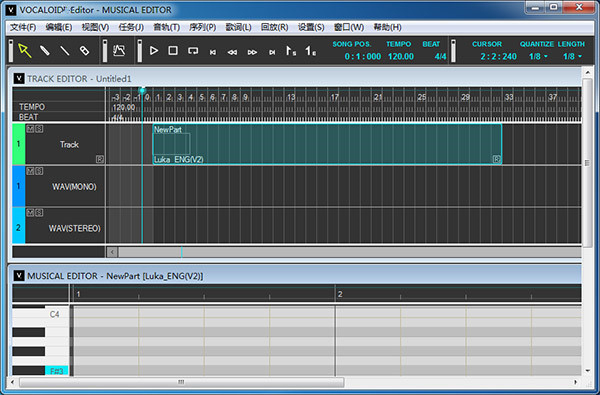
Task: Open the 任务(J) menu
Action: [x=131, y=27]
